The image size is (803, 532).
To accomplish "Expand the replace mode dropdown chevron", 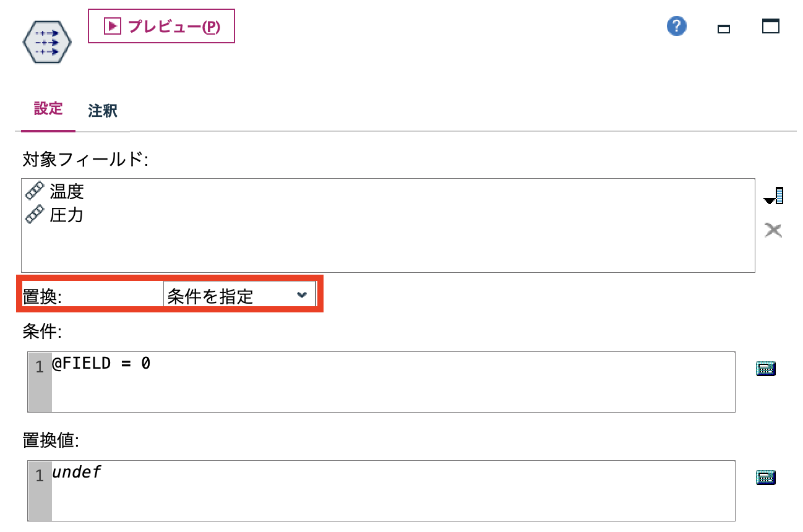I will [x=303, y=294].
